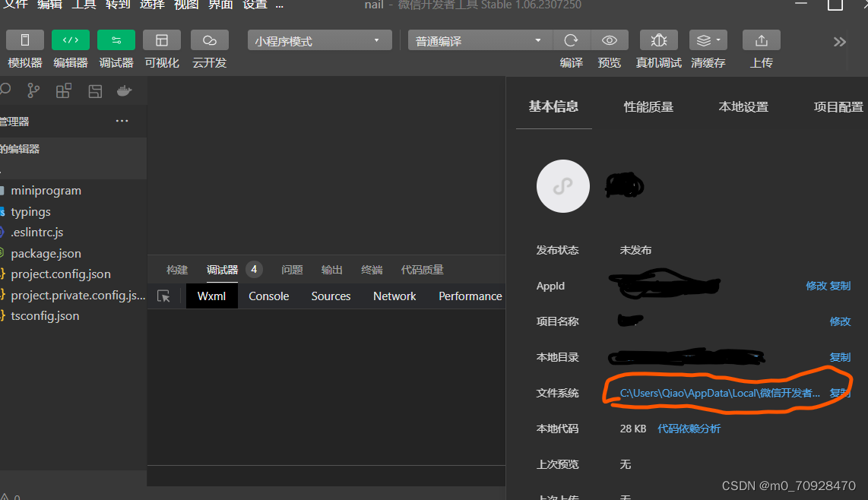Activate the element inspector pointer icon

coord(164,296)
